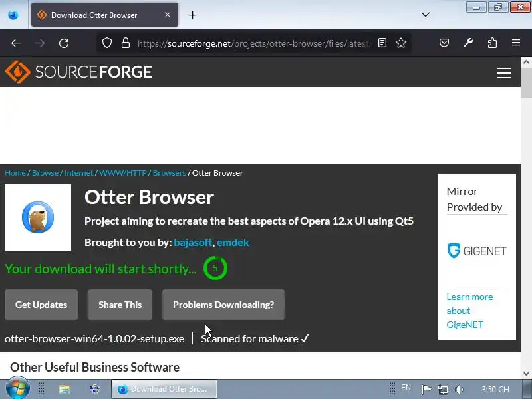
Task: Expand the list all tabs chevron
Action: point(426,15)
